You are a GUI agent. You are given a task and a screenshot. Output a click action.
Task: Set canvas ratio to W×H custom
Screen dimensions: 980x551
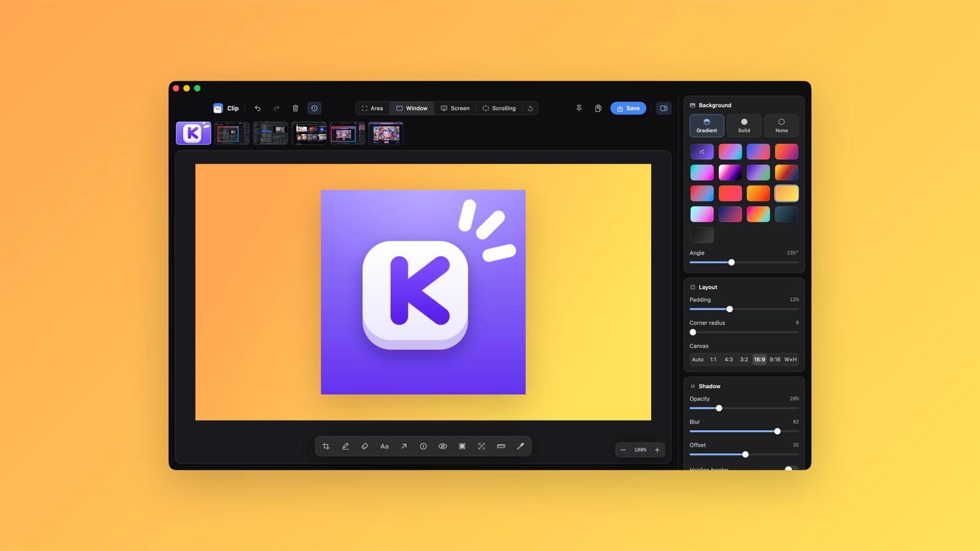tap(791, 359)
